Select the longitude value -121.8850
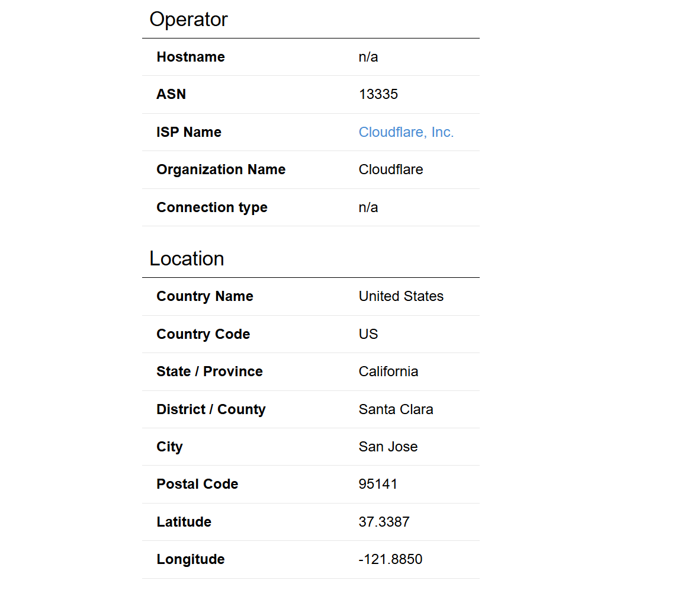 (390, 559)
